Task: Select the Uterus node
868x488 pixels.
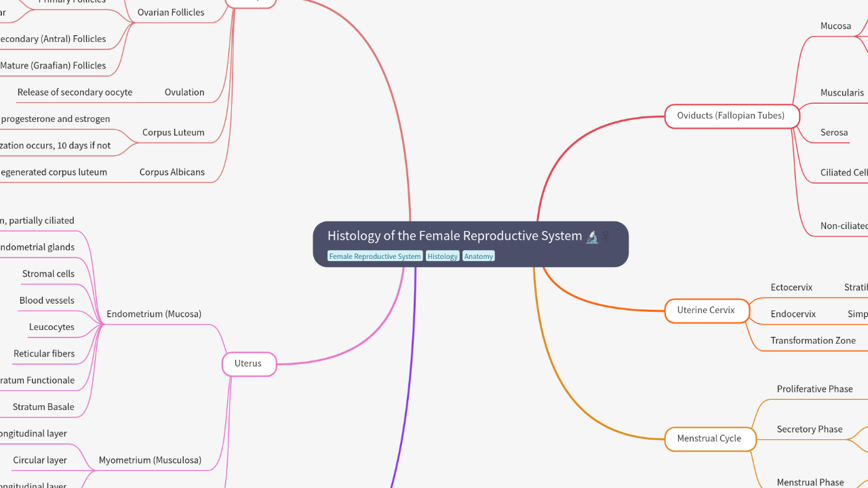Action: pos(248,364)
